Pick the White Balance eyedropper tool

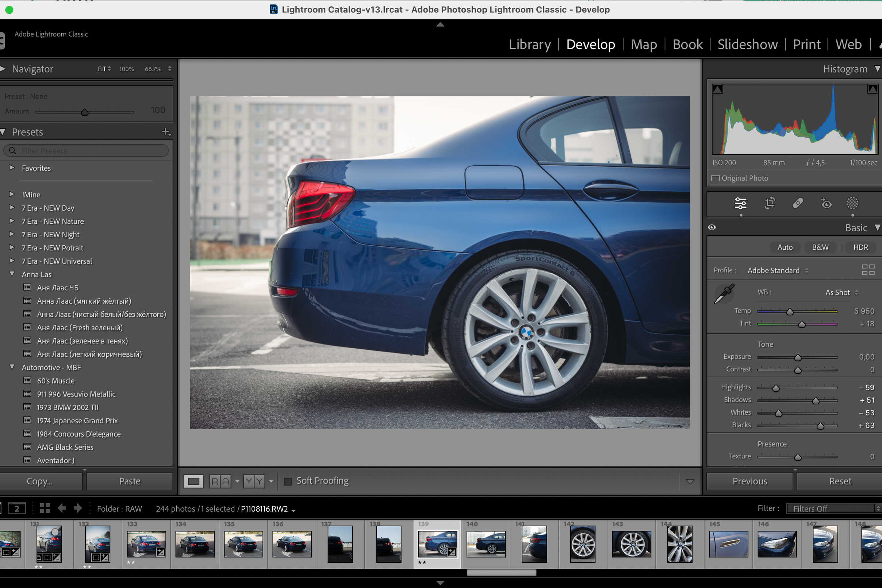[x=724, y=293]
